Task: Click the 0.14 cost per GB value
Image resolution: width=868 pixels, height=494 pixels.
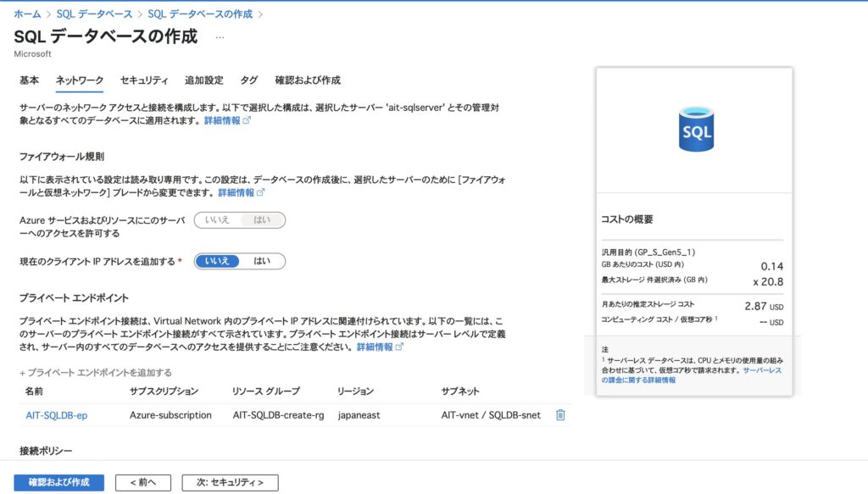Action: click(x=771, y=266)
